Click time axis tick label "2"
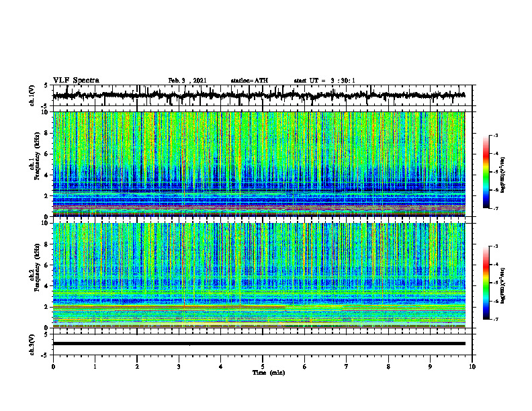Viewport: 532px width, 411px height. tap(137, 367)
